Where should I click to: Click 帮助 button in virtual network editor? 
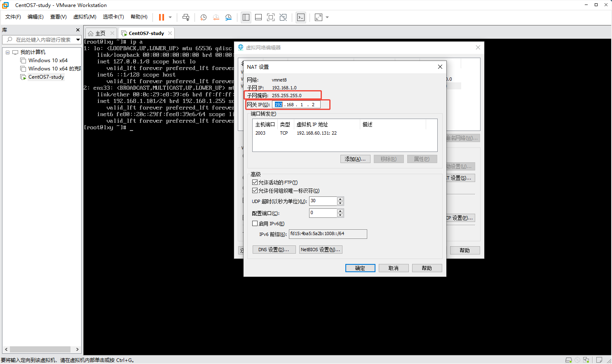(465, 250)
